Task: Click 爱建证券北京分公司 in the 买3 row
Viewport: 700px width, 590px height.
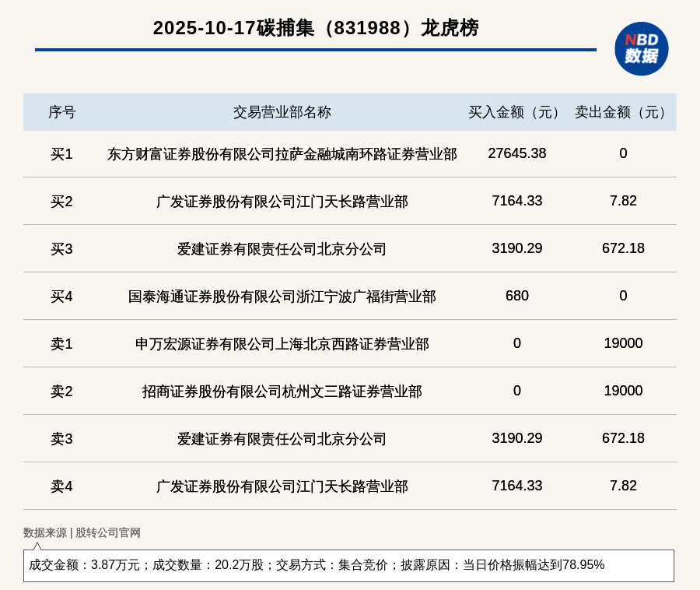Action: pyautogui.click(x=282, y=249)
